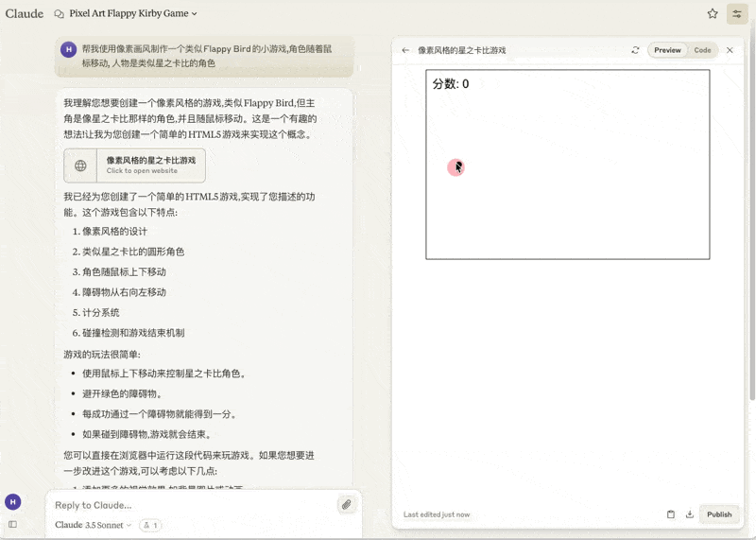Open the 像素风格的星之卡比游戏 artifact card
Image resolution: width=756 pixels, height=540 pixels.
134,165
